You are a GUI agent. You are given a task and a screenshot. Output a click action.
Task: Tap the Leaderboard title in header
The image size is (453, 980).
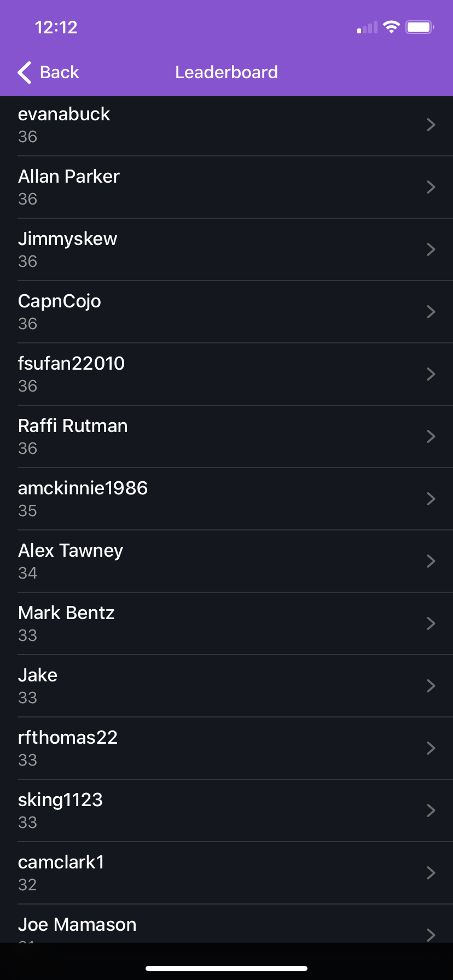click(226, 72)
